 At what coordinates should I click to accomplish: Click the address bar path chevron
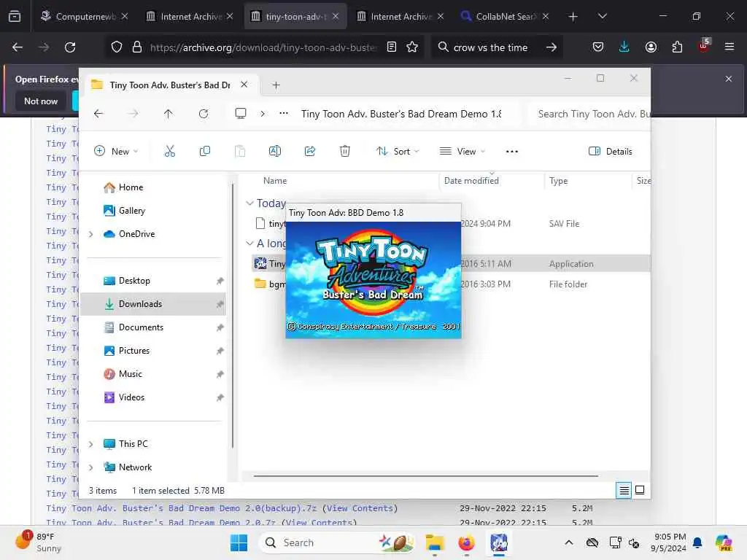click(x=263, y=114)
